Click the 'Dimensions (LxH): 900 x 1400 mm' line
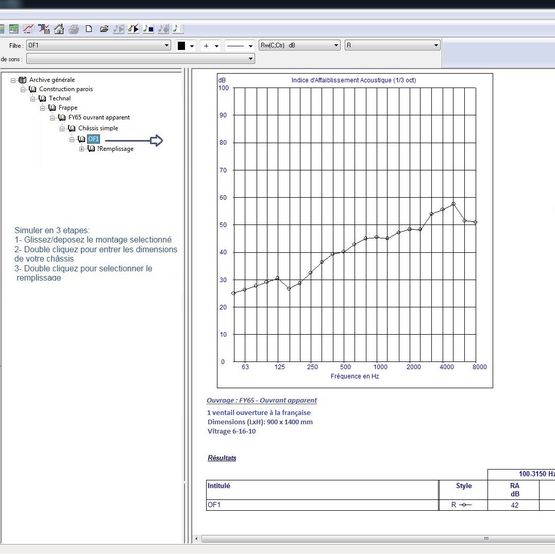The image size is (555, 554). [260, 422]
